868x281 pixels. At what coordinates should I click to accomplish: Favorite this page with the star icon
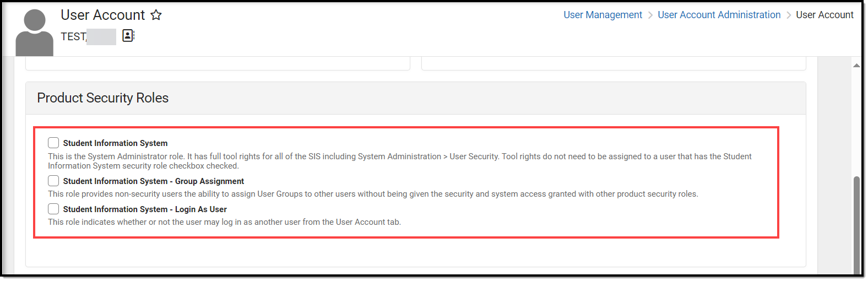156,15
